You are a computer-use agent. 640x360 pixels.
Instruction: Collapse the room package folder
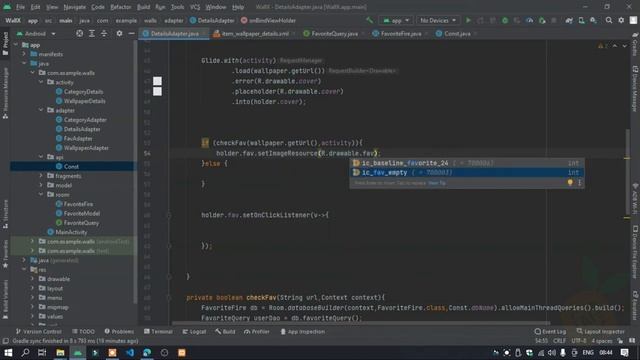click(x=41, y=195)
